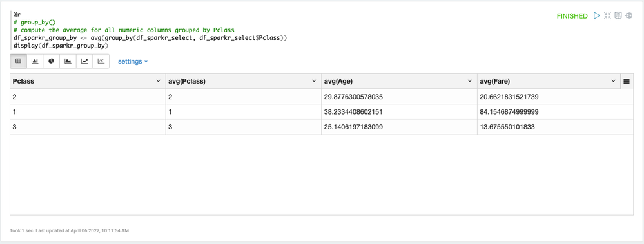Click the avg(group_by(...)) assignment line

tap(150, 38)
